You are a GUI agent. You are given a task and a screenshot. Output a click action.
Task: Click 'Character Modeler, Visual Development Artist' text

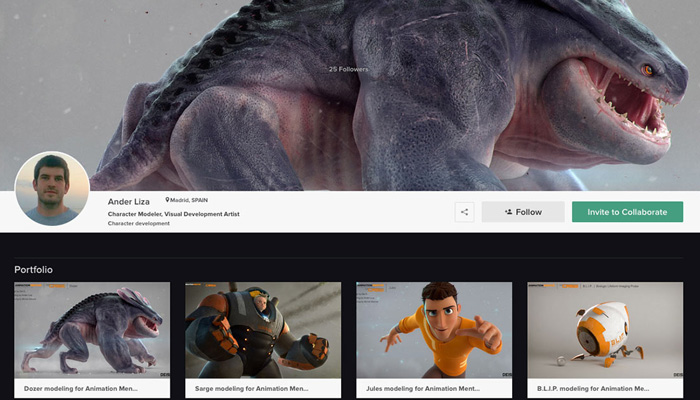pos(173,214)
